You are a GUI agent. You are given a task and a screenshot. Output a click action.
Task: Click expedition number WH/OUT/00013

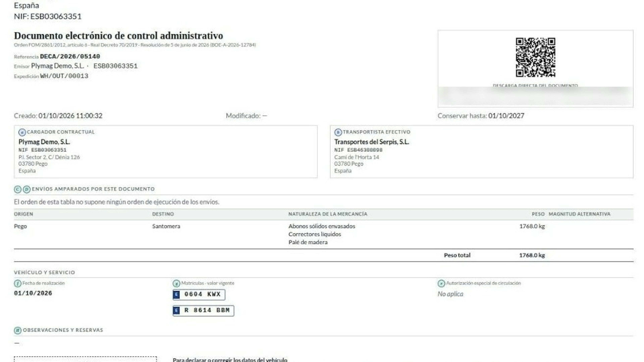click(64, 76)
